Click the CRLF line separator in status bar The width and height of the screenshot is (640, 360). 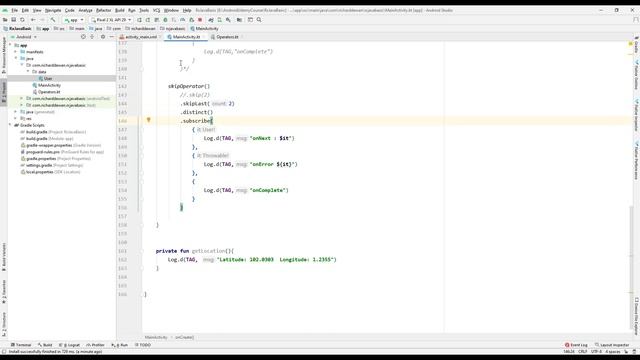pos(582,351)
